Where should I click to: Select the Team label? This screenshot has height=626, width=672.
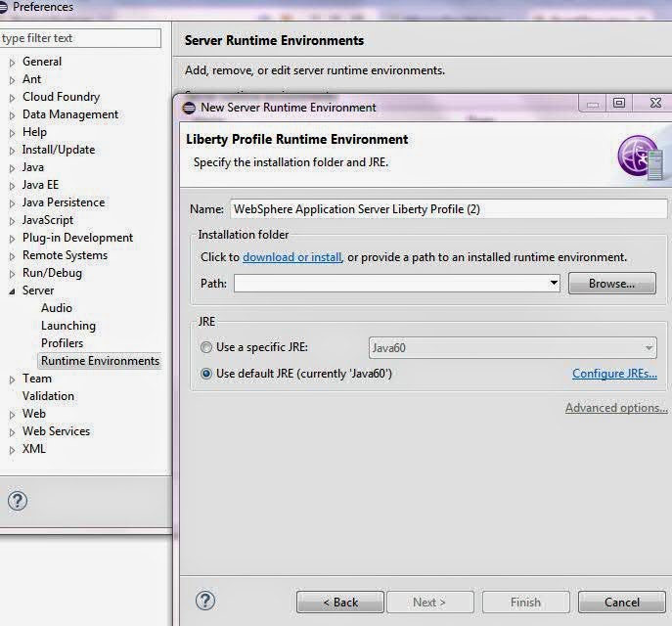coord(37,379)
